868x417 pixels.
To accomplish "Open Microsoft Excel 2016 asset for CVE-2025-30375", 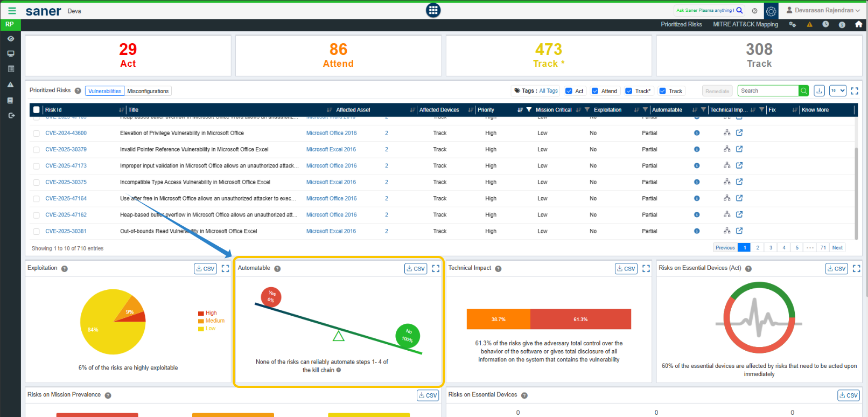I will tap(331, 182).
